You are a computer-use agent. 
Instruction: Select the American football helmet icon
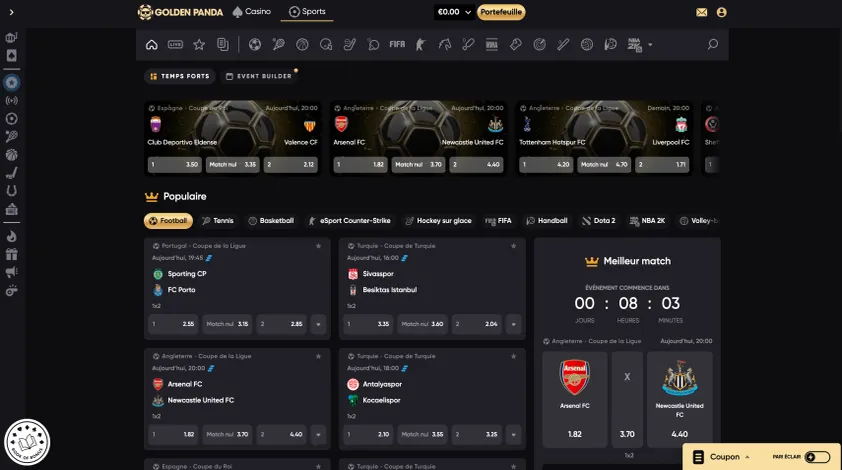pos(326,45)
